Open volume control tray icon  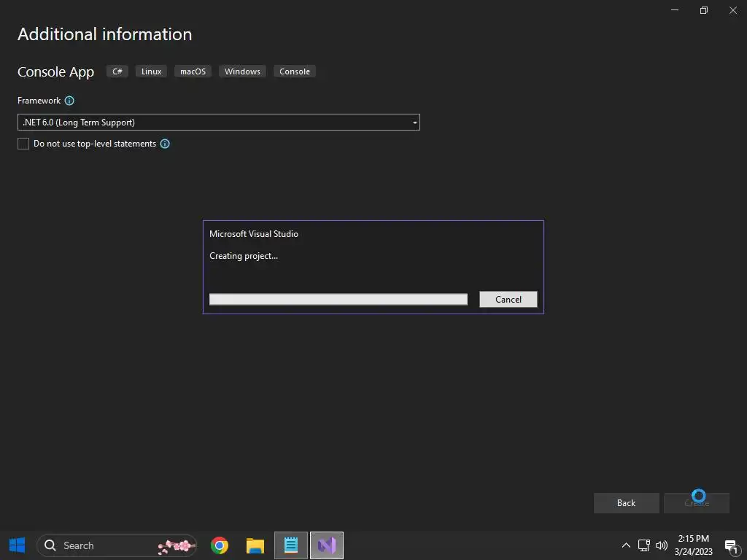[x=661, y=545]
